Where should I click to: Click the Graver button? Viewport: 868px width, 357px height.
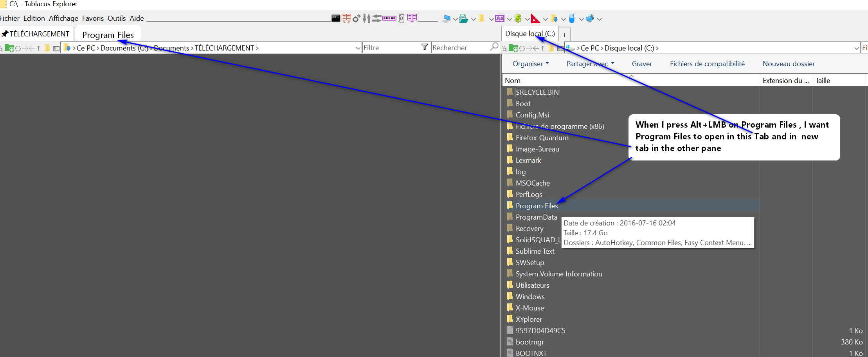point(642,63)
